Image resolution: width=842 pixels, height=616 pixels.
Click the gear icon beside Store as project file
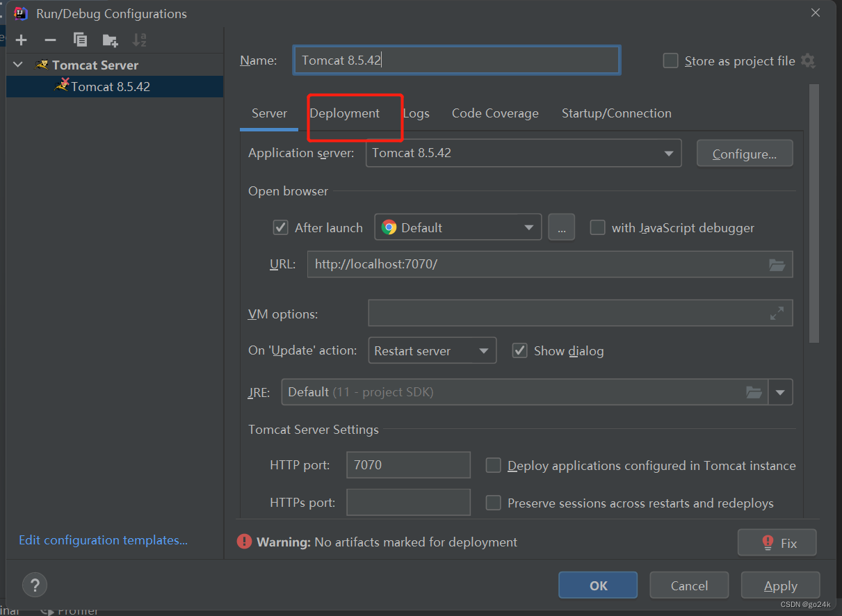click(808, 60)
